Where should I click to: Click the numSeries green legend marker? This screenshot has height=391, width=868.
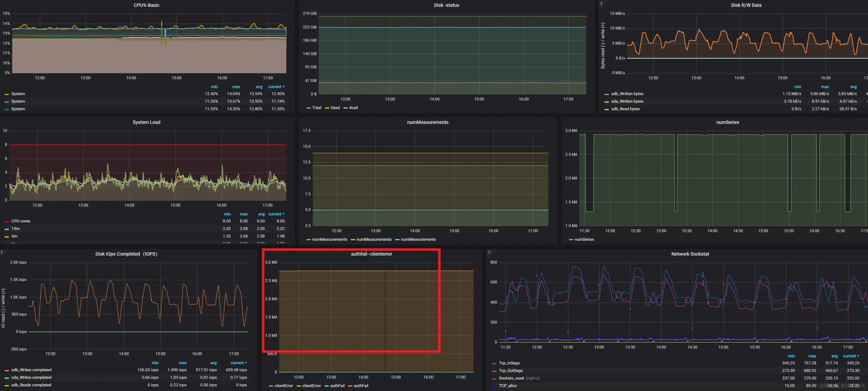pos(571,240)
